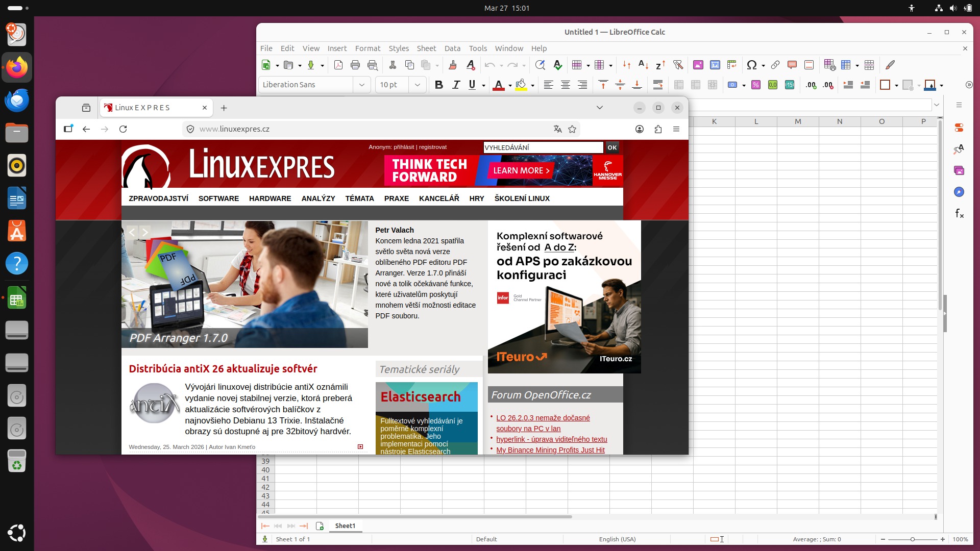Image resolution: width=980 pixels, height=551 pixels.
Task: Expand Firefox list all tabs chevron
Action: [600, 108]
